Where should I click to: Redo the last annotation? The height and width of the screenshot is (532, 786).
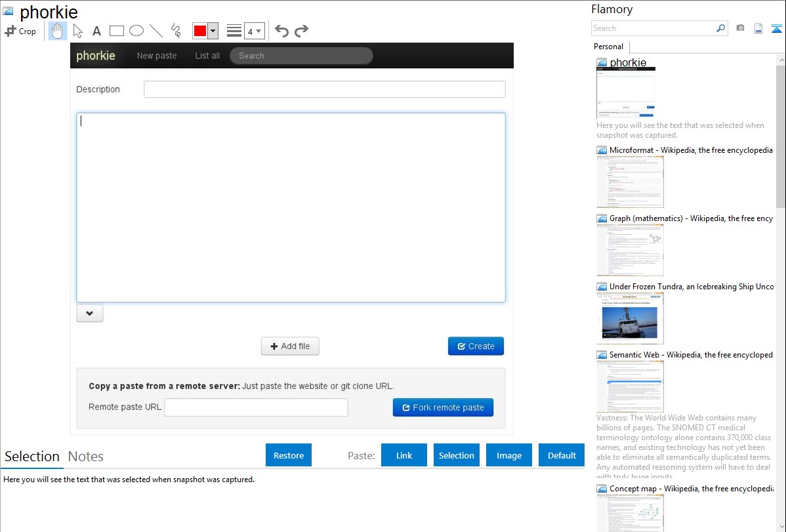301,31
